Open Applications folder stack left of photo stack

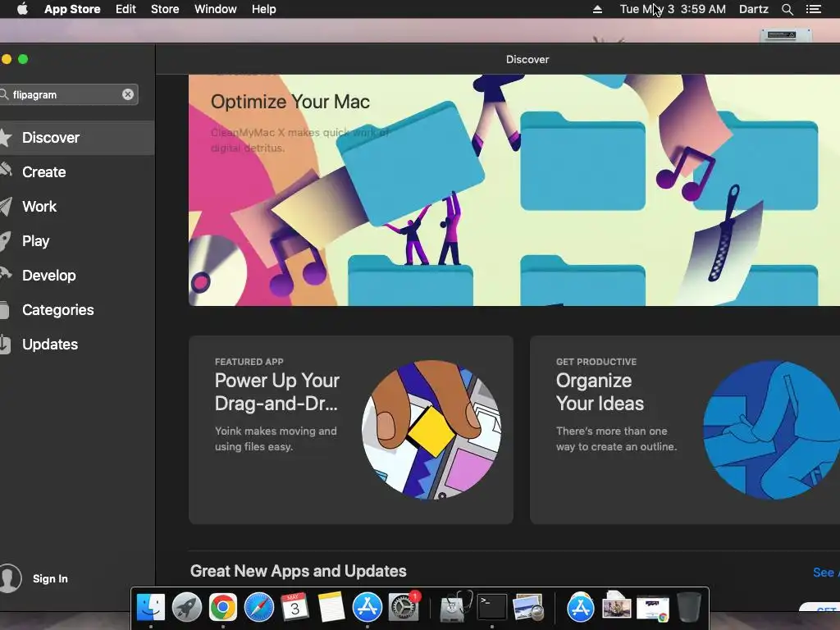(580, 607)
